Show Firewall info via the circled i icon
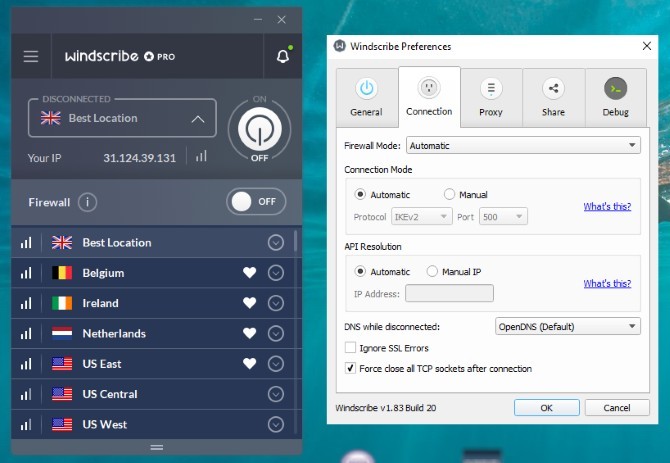670x463 pixels. [88, 202]
